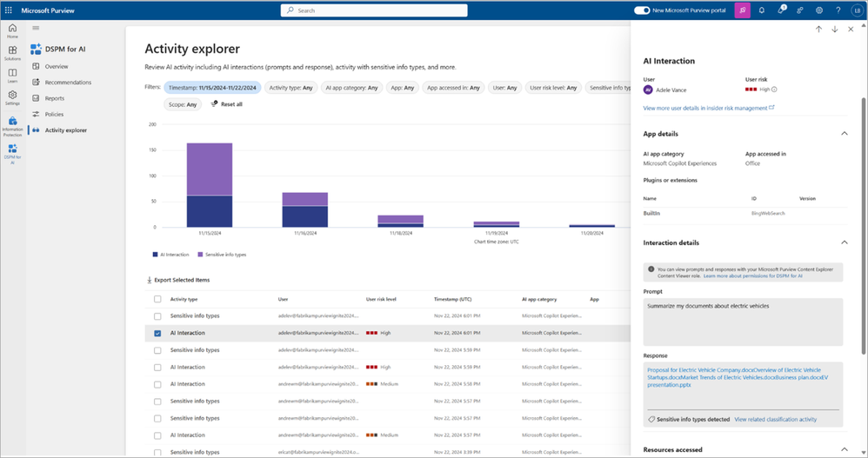The width and height of the screenshot is (868, 458).
Task: Open Reports in DSPM navigation
Action: coord(54,98)
